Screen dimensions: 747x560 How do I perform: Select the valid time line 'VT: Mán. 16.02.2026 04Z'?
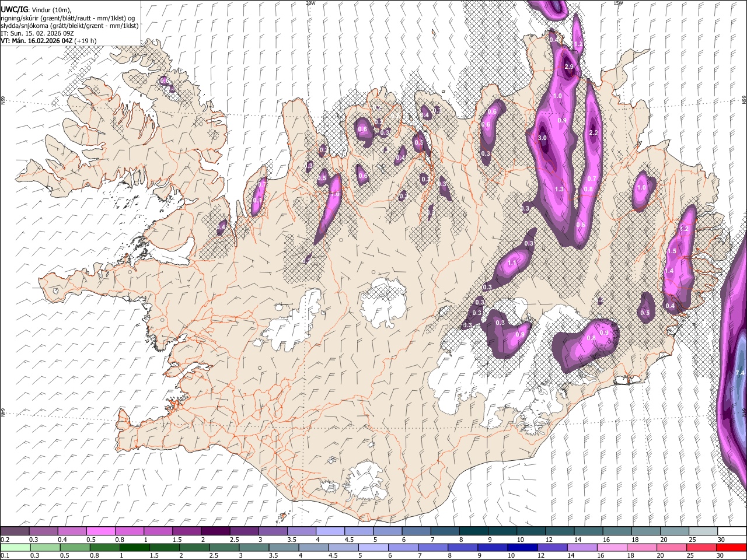coord(37,41)
